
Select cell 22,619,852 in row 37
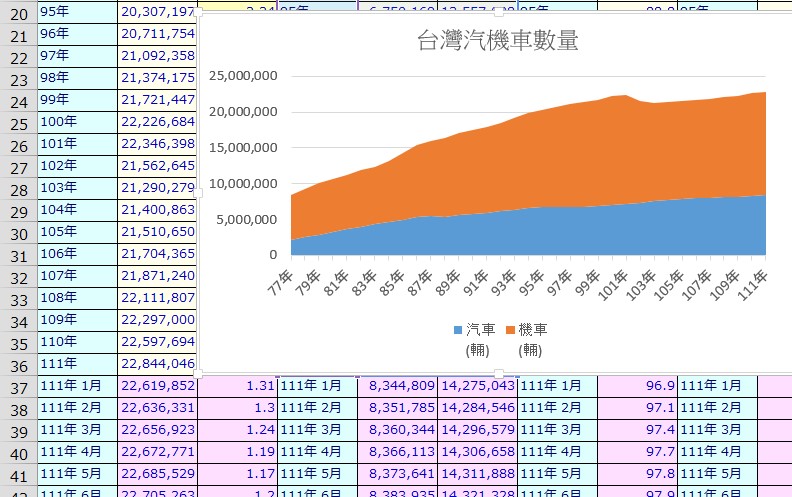point(157,386)
